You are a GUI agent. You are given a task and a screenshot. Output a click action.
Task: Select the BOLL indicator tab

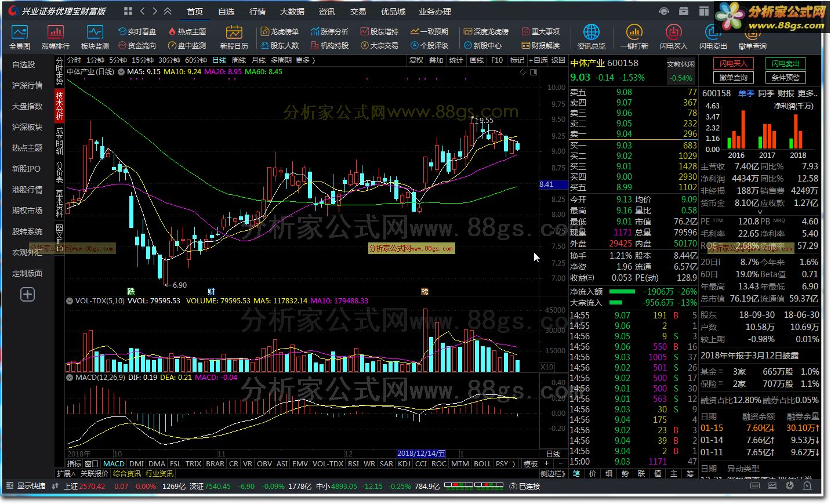[x=482, y=463]
